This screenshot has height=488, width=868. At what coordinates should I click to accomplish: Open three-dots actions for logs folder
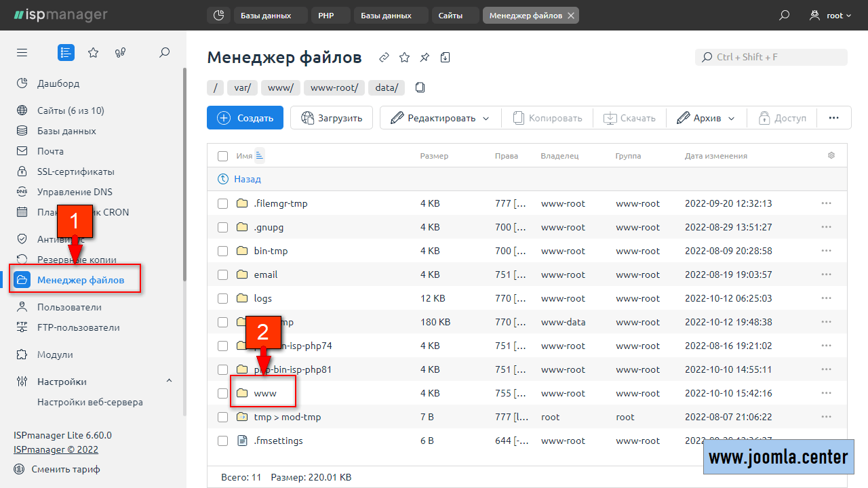(826, 298)
